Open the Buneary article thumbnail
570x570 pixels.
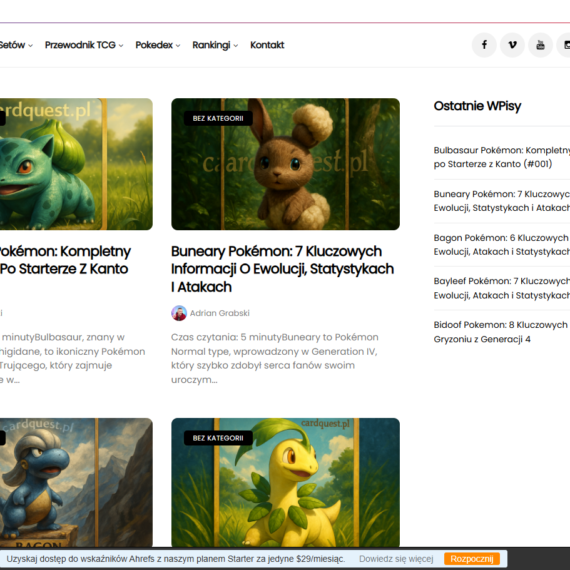coord(285,164)
